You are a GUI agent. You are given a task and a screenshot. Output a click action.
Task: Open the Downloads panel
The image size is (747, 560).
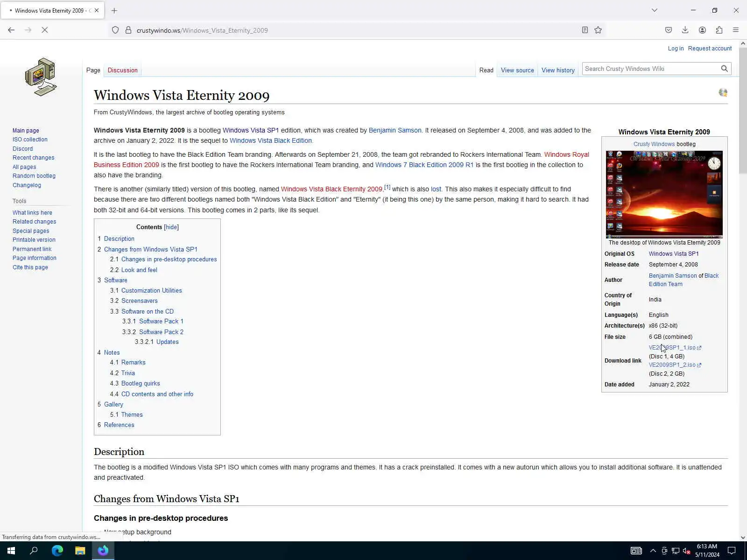tap(685, 30)
